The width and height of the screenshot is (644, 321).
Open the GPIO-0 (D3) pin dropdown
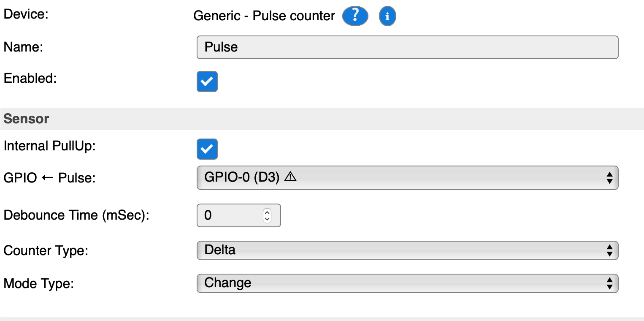click(x=407, y=178)
